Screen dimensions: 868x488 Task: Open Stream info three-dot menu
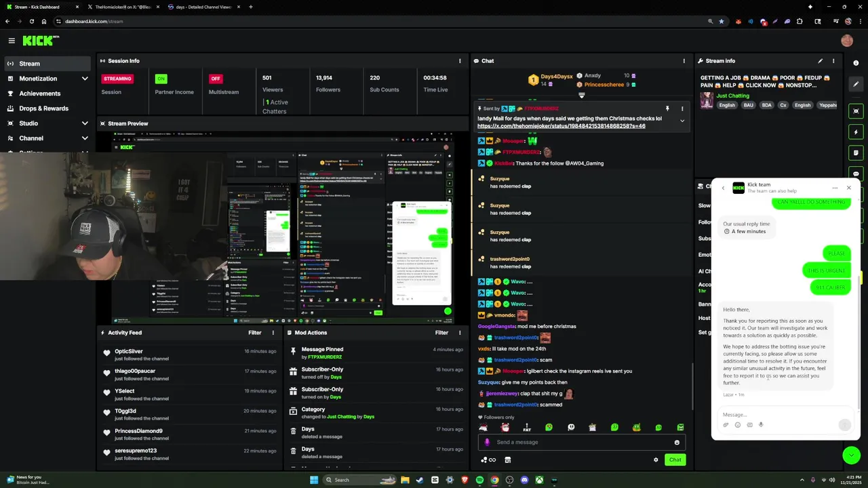pos(833,61)
